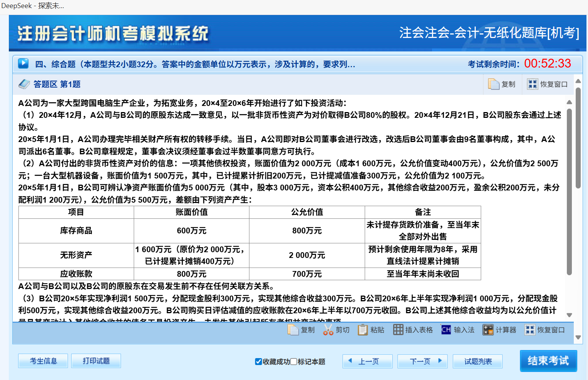Screen dimensions: 588x380
Task: Click the 公允价值 column header
Action: (x=307, y=212)
